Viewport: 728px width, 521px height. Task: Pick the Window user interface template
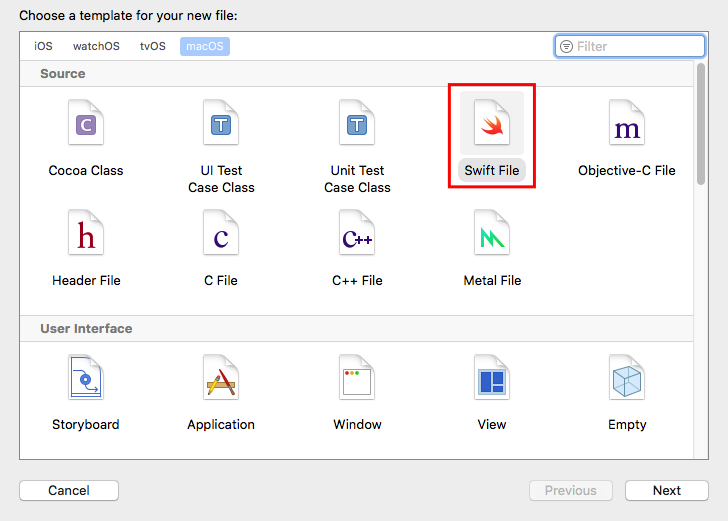[357, 380]
